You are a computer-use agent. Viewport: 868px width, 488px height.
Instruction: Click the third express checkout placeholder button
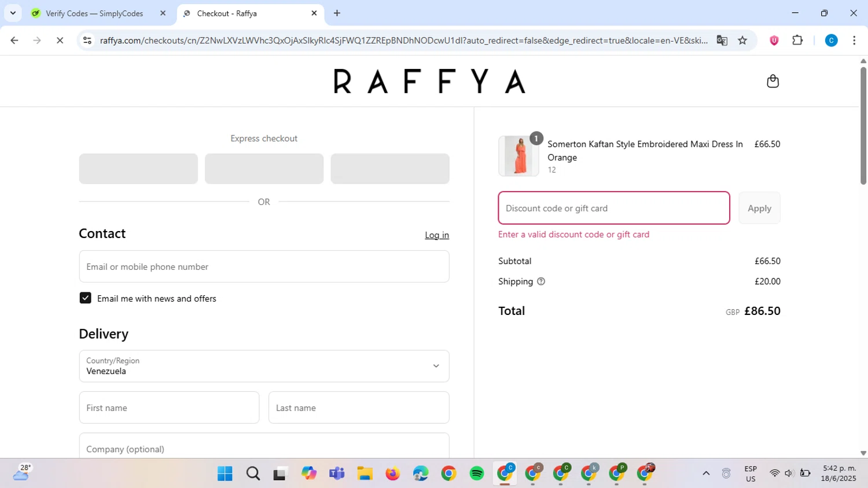point(390,168)
